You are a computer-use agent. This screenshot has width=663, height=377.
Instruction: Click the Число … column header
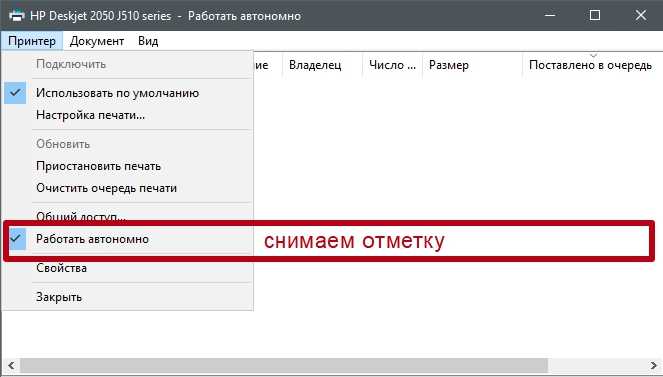(x=392, y=65)
